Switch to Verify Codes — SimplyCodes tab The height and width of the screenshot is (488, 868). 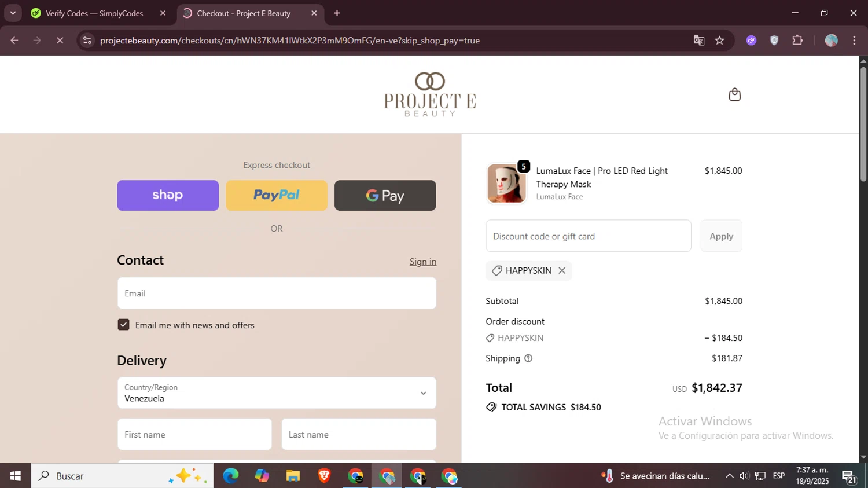click(94, 13)
